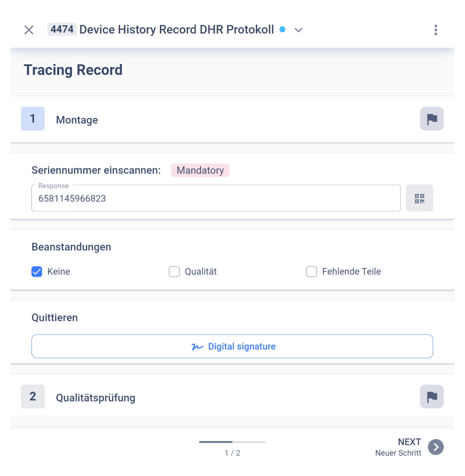Enable the Fehlende Teile checkbox
Screen dimensions: 465x476
(x=311, y=271)
